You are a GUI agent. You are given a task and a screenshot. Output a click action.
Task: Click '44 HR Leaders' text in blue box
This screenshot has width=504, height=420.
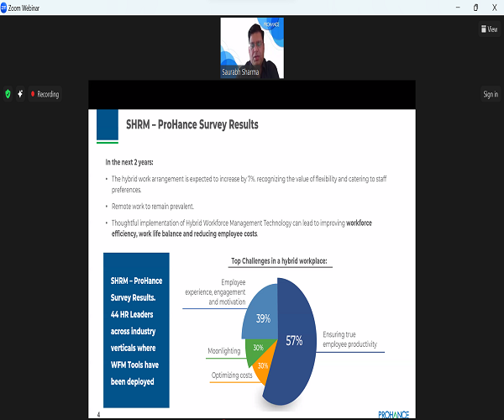(132, 314)
